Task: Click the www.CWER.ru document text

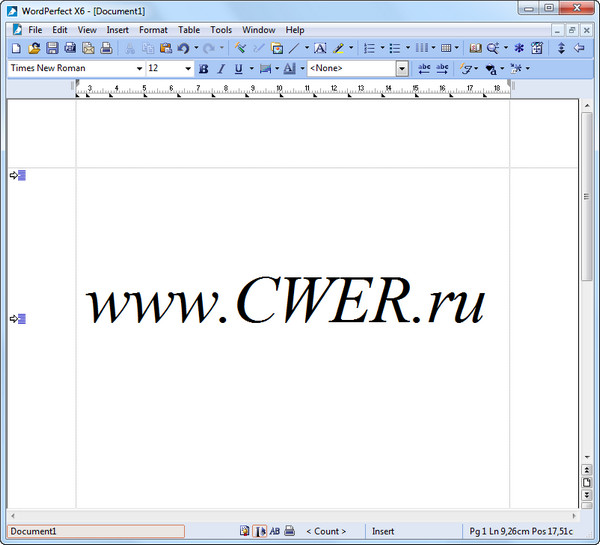Action: tap(285, 300)
